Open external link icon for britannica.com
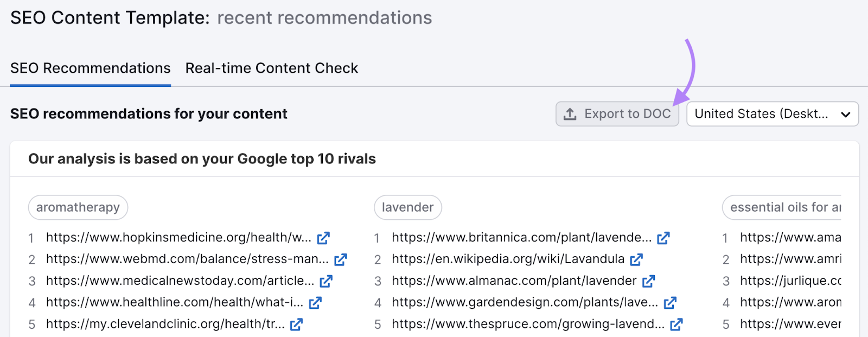 coord(663,238)
